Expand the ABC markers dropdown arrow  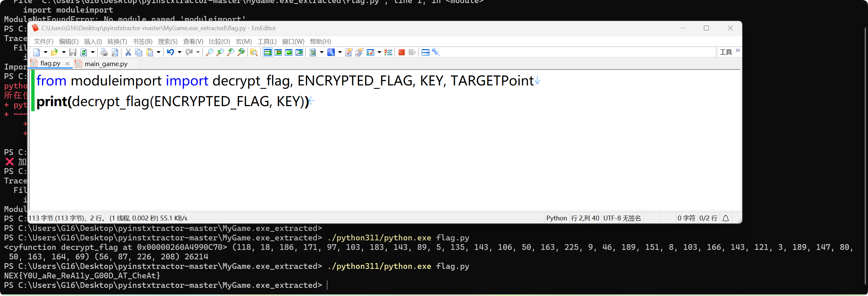tap(340, 52)
